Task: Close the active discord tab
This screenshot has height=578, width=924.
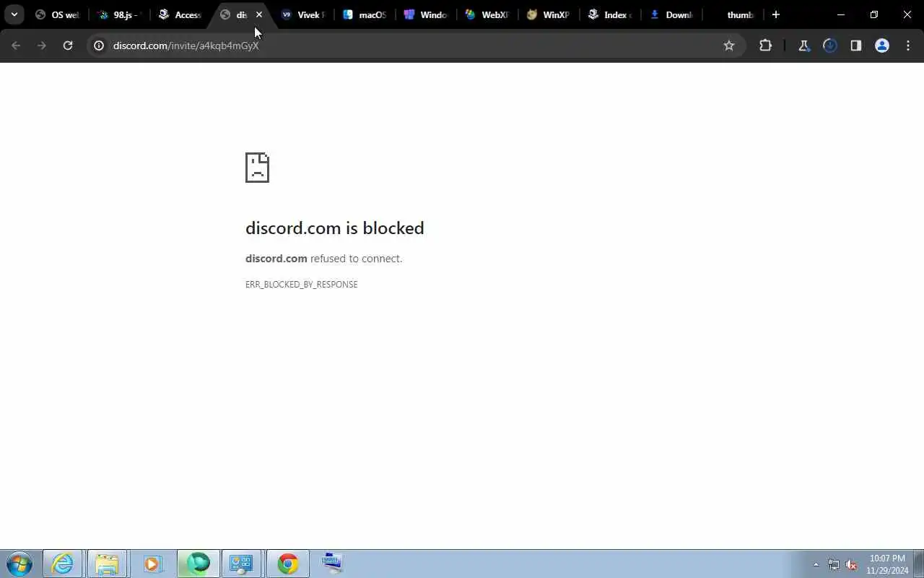Action: pos(259,14)
